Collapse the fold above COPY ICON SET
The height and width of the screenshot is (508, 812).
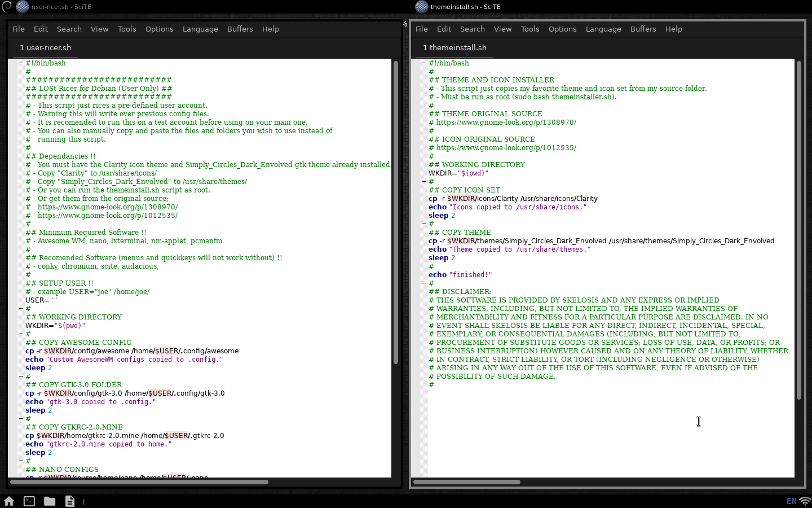pos(424,182)
